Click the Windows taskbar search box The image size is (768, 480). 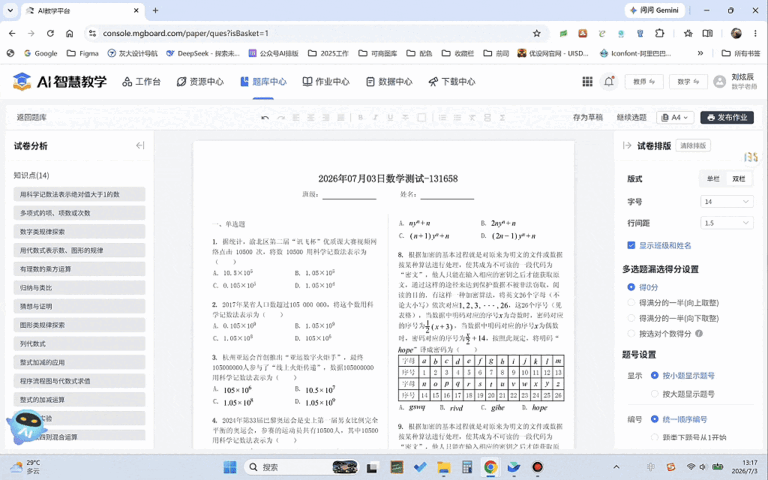click(x=301, y=467)
